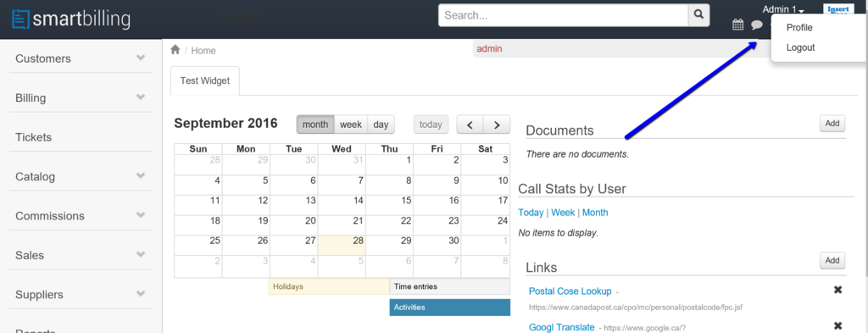Click the Call Stats by User heading
Screen dimensions: 868x333
click(572, 189)
